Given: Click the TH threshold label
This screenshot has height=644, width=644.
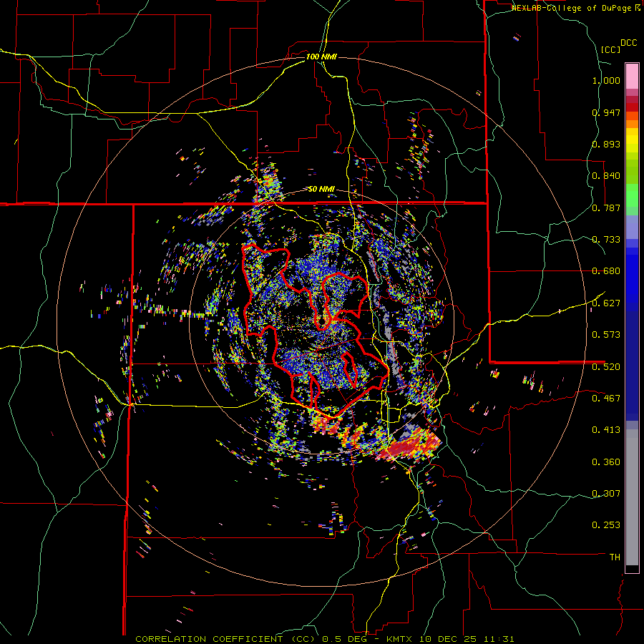Looking at the screenshot, I should pos(615,557).
